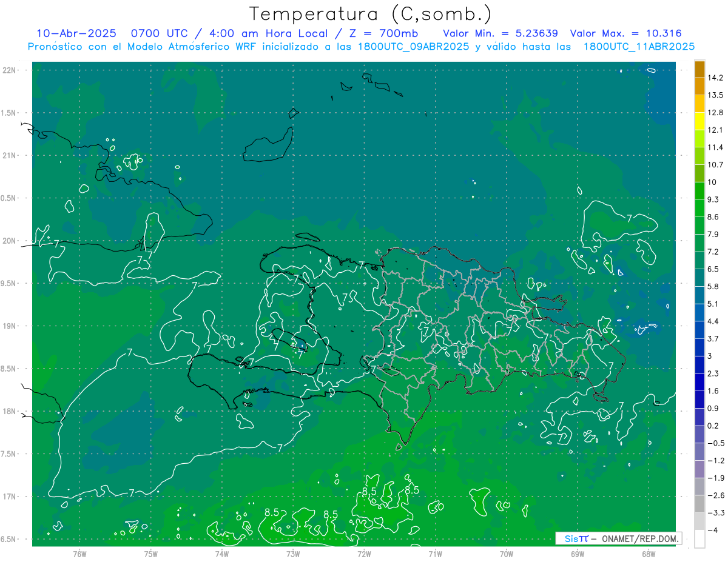Viewport: 728px width, 562px height.
Task: Click the "69W" longitude label
Action: click(577, 554)
